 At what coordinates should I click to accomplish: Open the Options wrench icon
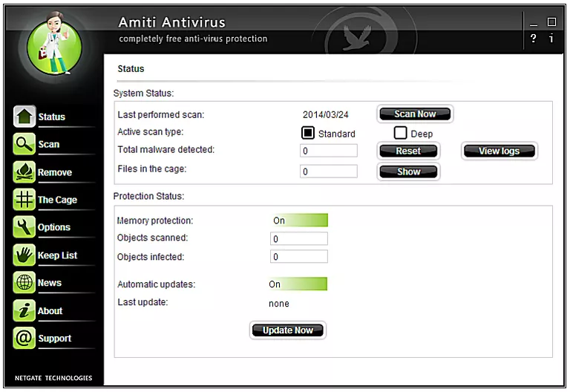point(24,227)
